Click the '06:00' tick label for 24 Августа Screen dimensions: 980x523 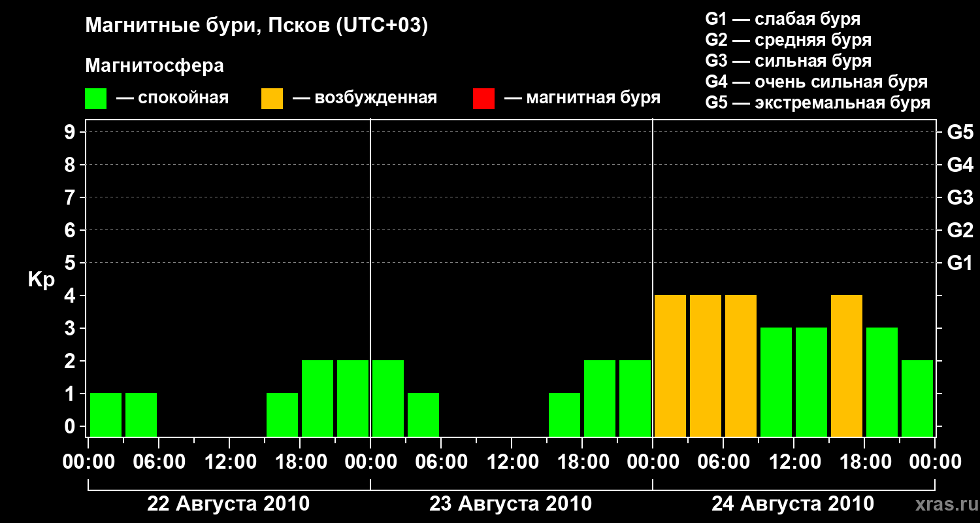(x=723, y=462)
